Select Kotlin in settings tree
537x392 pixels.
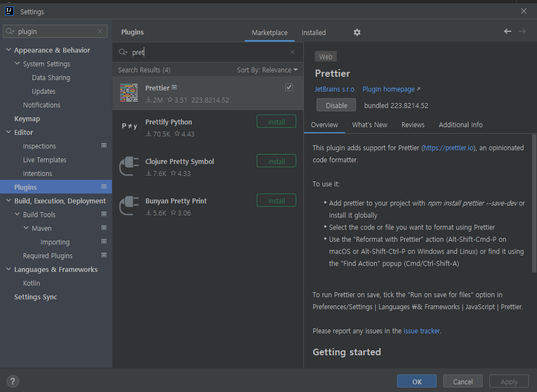click(x=31, y=283)
